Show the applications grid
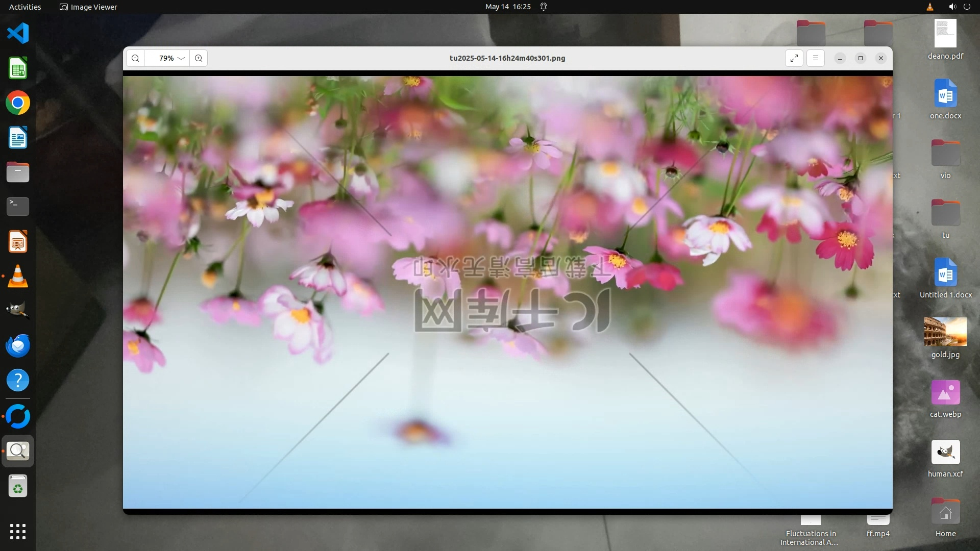Image resolution: width=980 pixels, height=551 pixels. 18,532
